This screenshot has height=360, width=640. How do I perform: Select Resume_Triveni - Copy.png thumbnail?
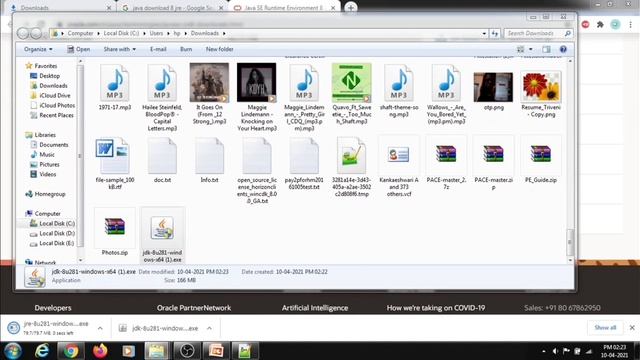pyautogui.click(x=541, y=86)
